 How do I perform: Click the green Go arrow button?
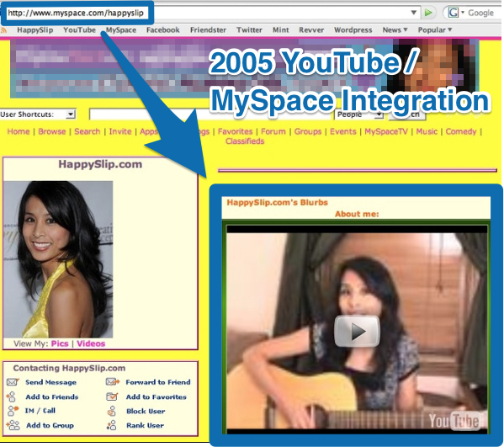pyautogui.click(x=428, y=13)
